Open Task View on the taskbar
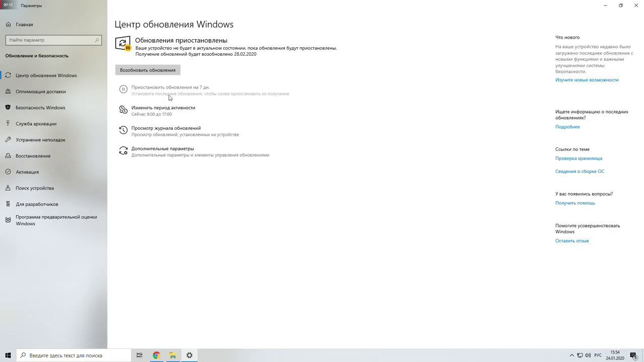The width and height of the screenshot is (644, 362). [x=139, y=355]
